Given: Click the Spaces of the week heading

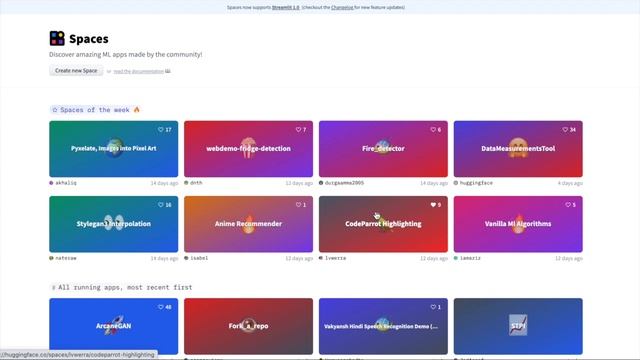Looking at the screenshot, I should pyautogui.click(x=95, y=110).
